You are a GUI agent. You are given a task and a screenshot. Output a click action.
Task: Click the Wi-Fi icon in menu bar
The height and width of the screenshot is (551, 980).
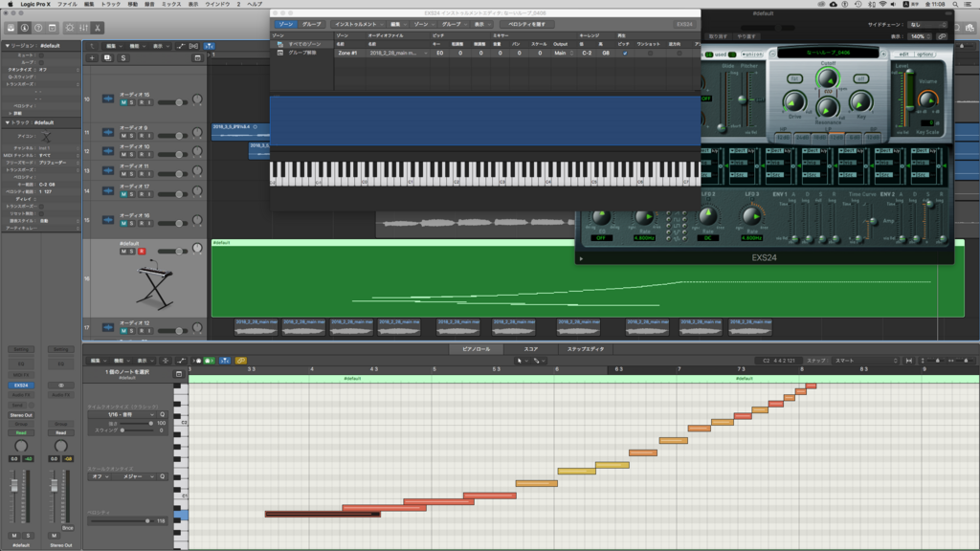coord(882,4)
